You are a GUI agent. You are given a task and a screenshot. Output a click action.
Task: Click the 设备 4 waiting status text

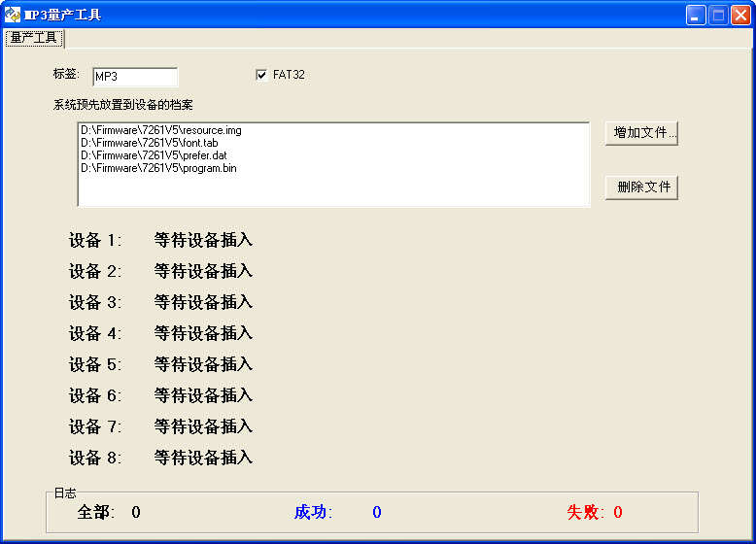pyautogui.click(x=203, y=333)
